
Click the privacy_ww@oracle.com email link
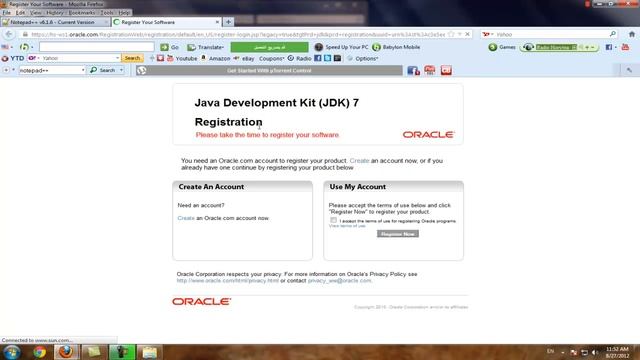click(x=340, y=281)
